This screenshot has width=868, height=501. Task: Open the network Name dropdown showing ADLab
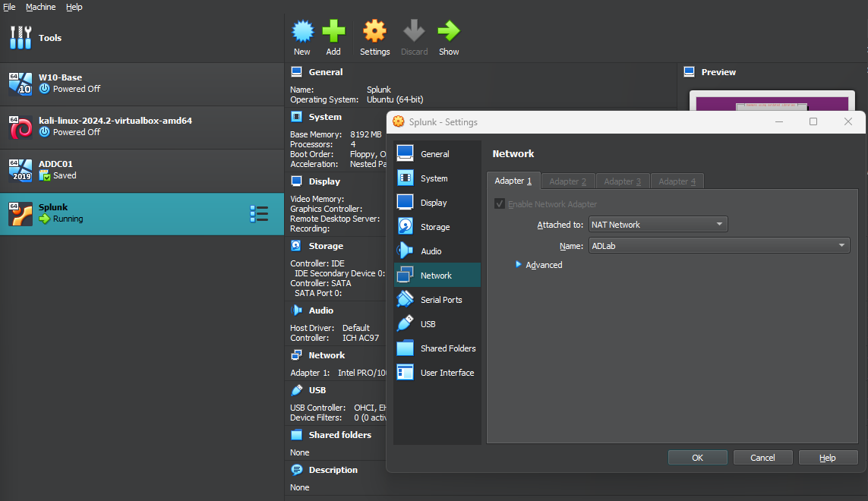(x=719, y=245)
